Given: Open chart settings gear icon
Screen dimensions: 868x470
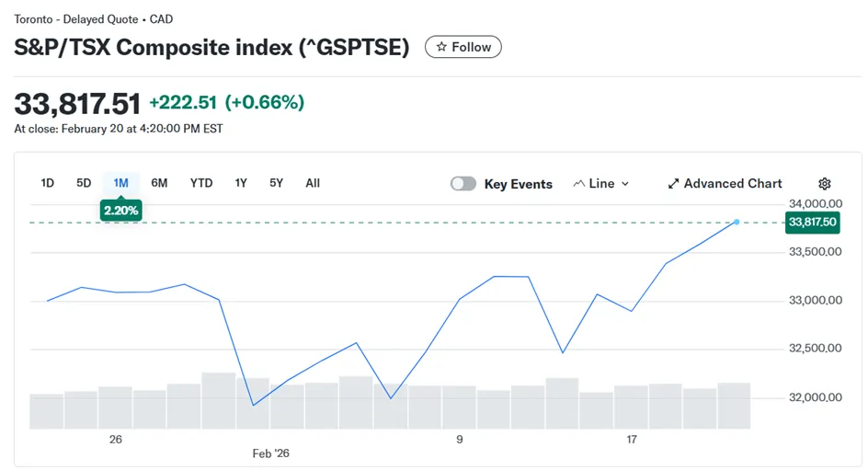Looking at the screenshot, I should coord(824,184).
